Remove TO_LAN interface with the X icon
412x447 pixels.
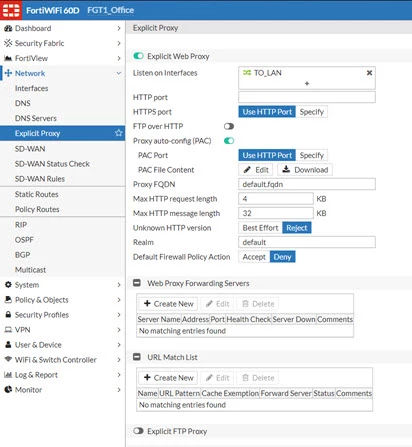click(369, 73)
